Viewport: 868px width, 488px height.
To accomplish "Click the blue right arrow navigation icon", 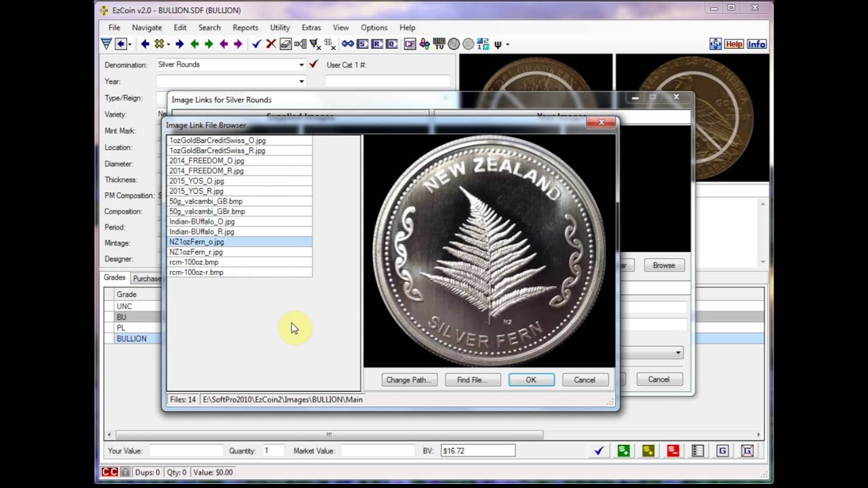I will [179, 44].
